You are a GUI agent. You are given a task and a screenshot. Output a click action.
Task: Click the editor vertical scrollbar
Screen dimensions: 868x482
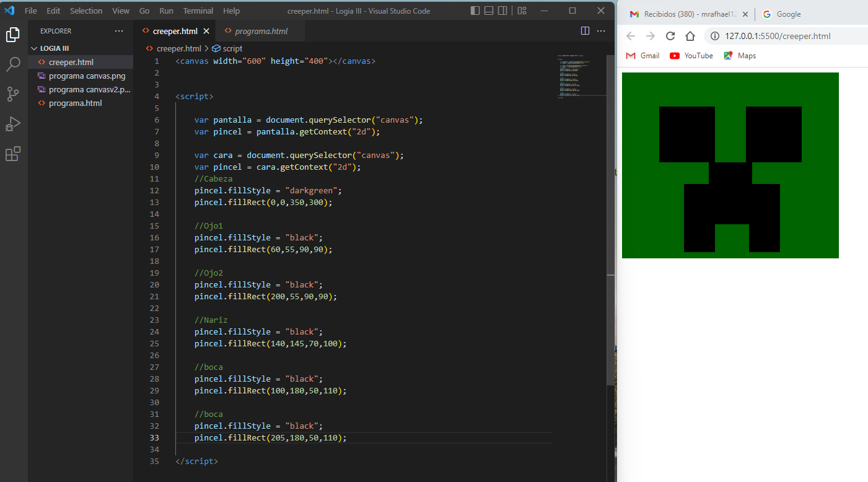pyautogui.click(x=612, y=220)
